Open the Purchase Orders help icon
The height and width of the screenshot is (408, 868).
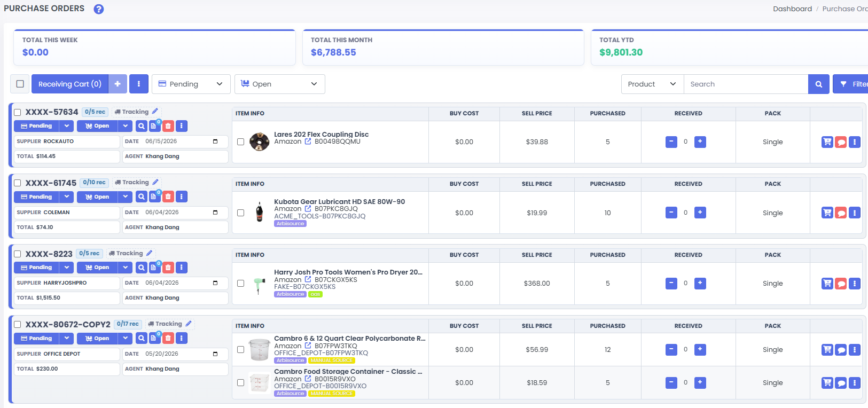pos(99,9)
